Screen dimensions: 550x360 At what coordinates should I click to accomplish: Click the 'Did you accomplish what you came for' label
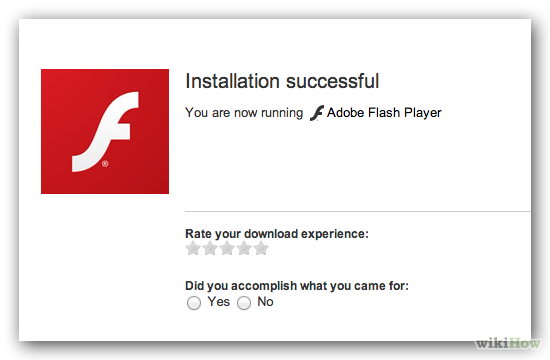pyautogui.click(x=297, y=286)
